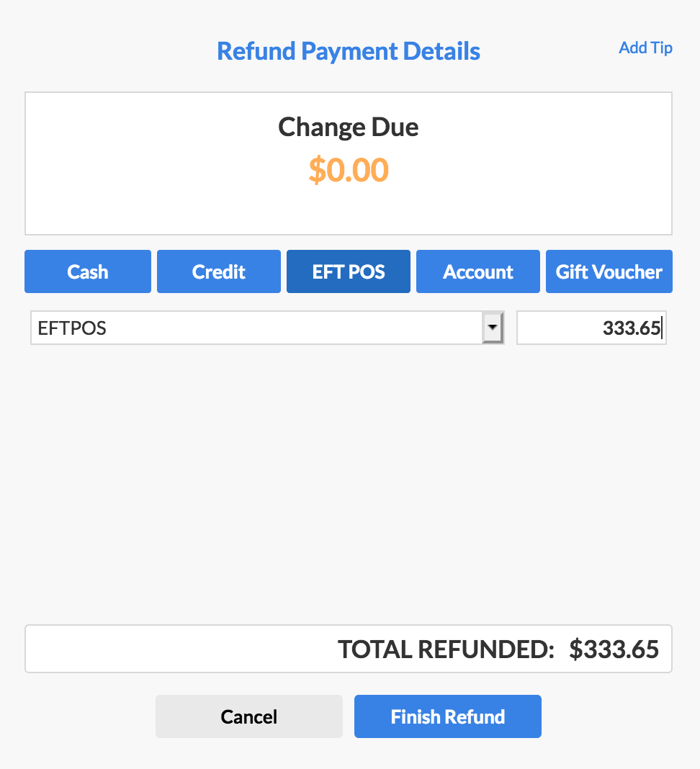700x769 pixels.
Task: Focus the 333.65 refund amount field
Action: 591,328
